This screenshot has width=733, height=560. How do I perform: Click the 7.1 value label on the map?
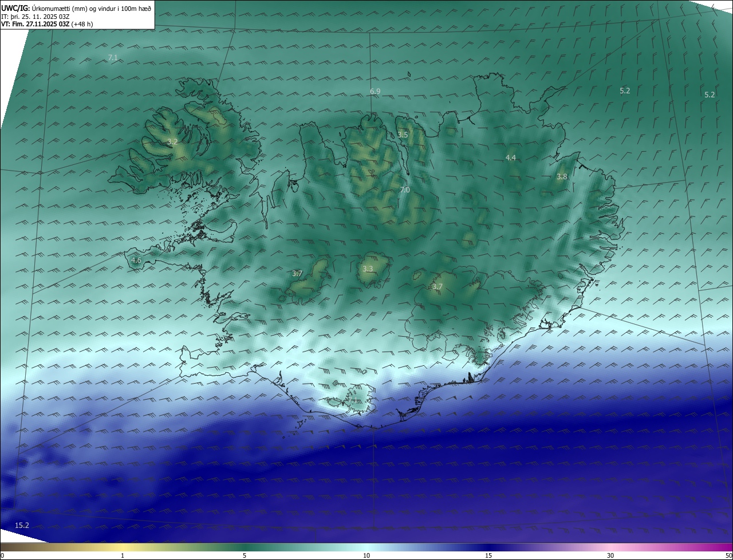(x=113, y=58)
